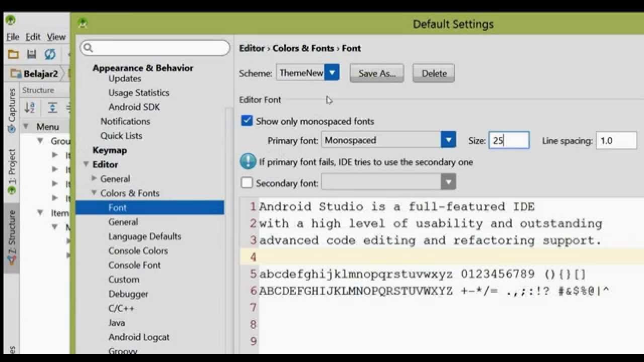Select Keymap in settings tree
Image resolution: width=644 pixels, height=362 pixels.
click(109, 150)
